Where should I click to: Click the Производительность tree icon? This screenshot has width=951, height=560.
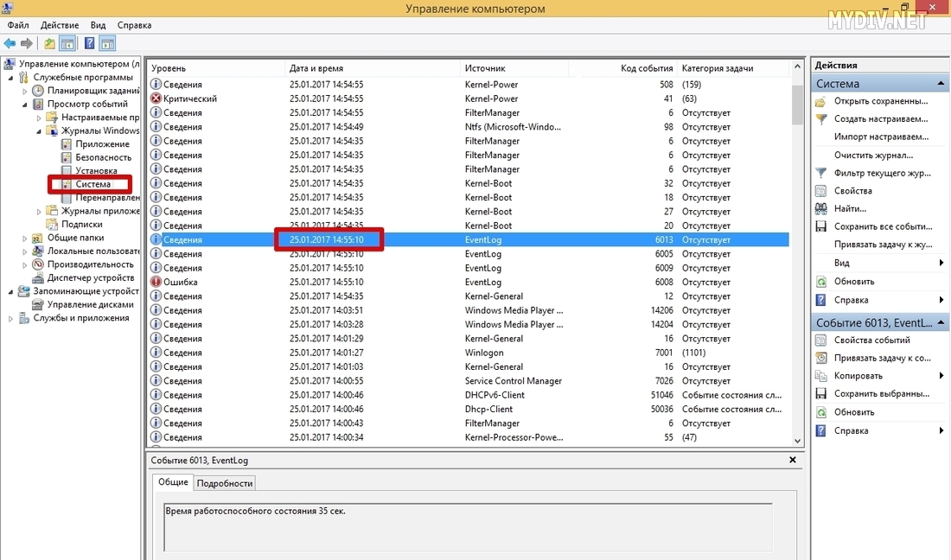pyautogui.click(x=37, y=264)
